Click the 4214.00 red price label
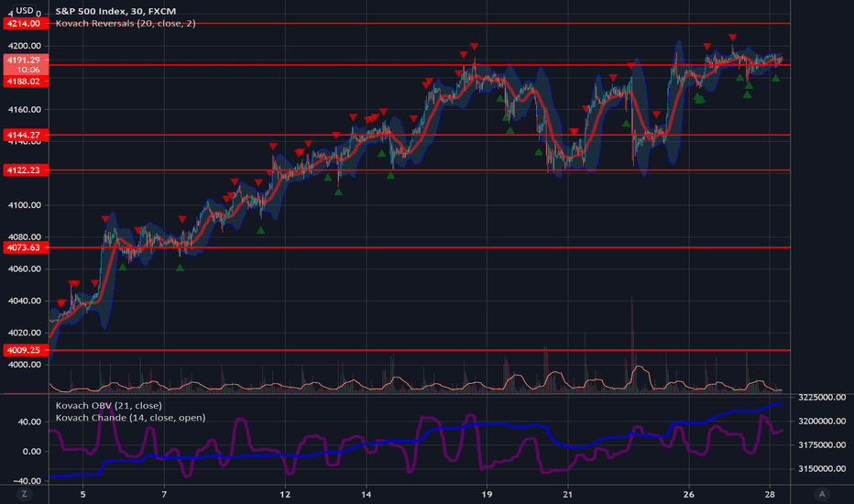Screen dimensions: 854x504 pos(26,24)
